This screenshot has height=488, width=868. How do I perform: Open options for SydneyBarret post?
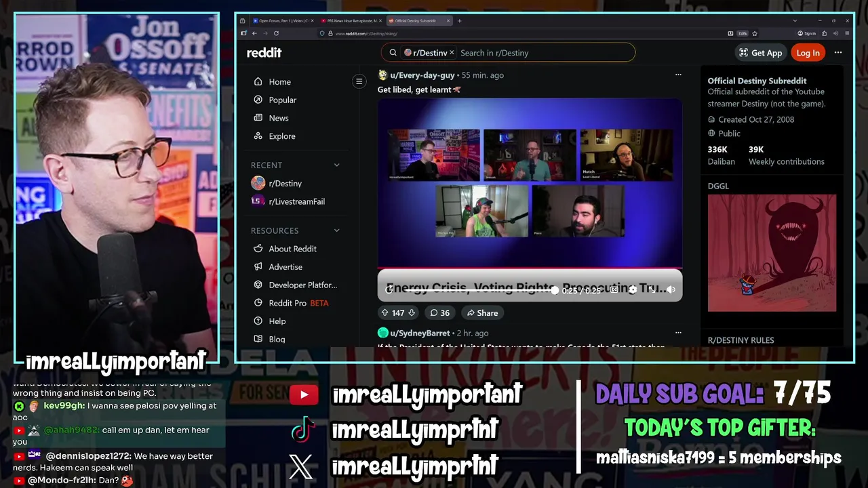pos(677,332)
